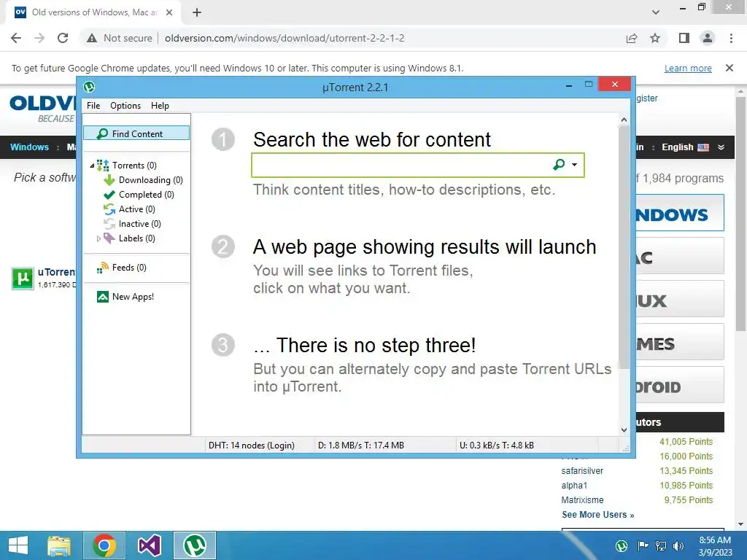The width and height of the screenshot is (747, 560).
Task: Open the File menu
Action: [93, 106]
